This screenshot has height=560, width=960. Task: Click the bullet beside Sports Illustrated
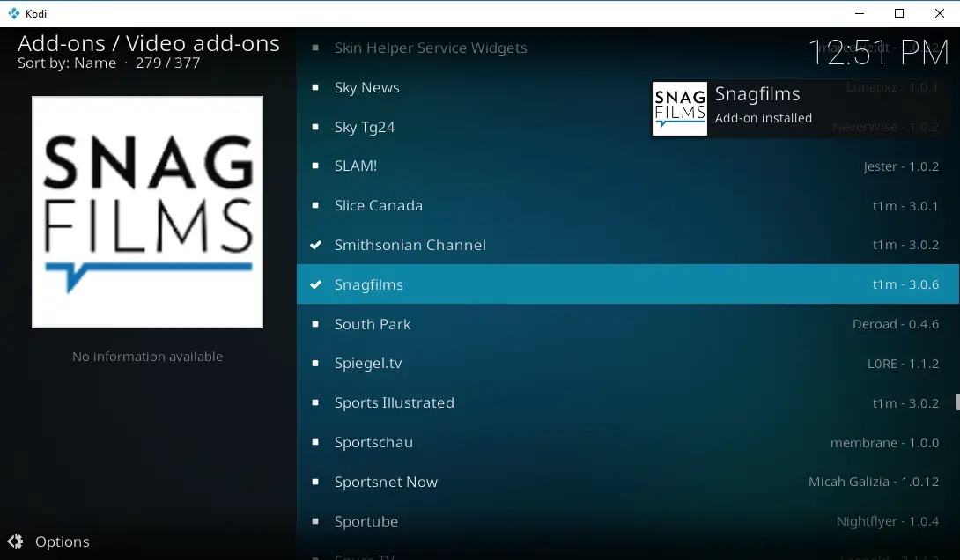(x=315, y=402)
